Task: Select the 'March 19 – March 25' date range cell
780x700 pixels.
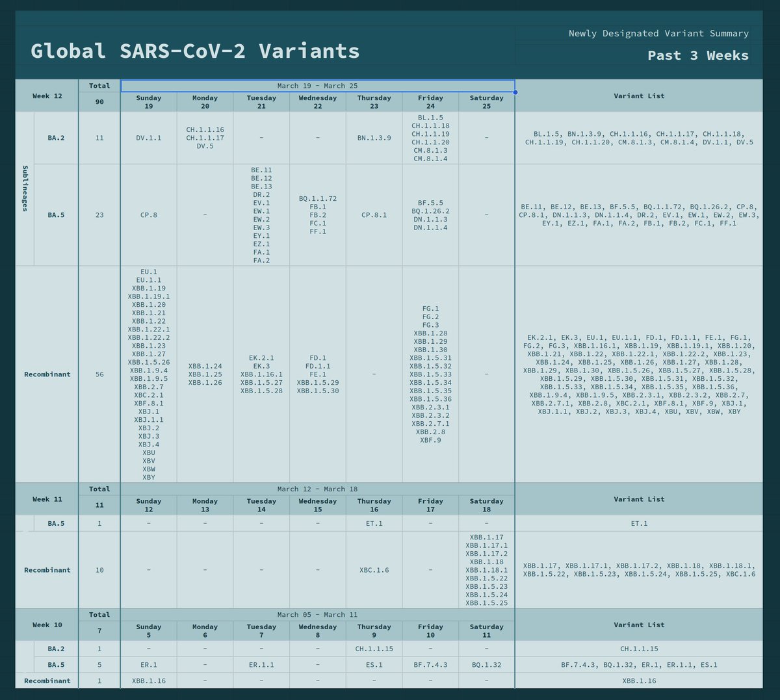Action: click(318, 86)
